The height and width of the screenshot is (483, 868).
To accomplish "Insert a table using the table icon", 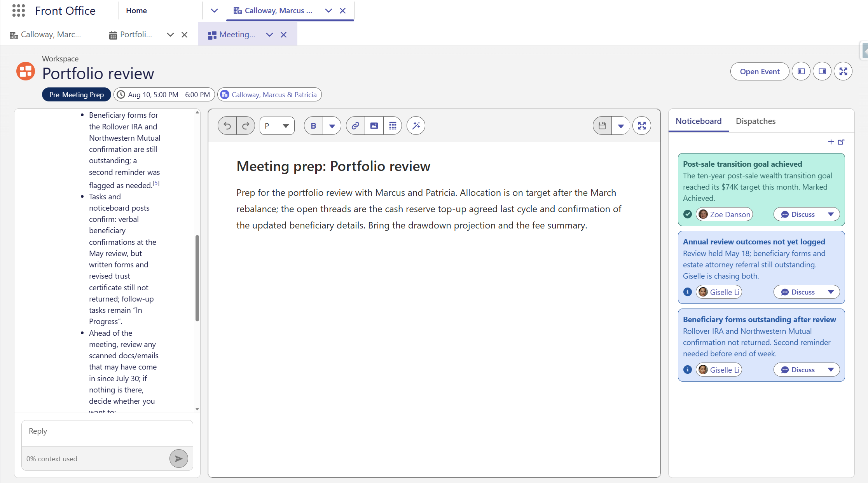I will coord(393,126).
